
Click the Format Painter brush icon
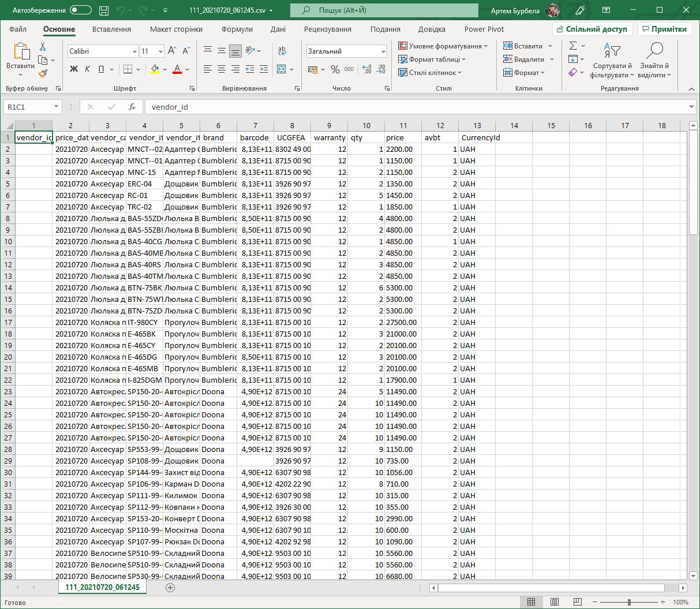coord(43,74)
